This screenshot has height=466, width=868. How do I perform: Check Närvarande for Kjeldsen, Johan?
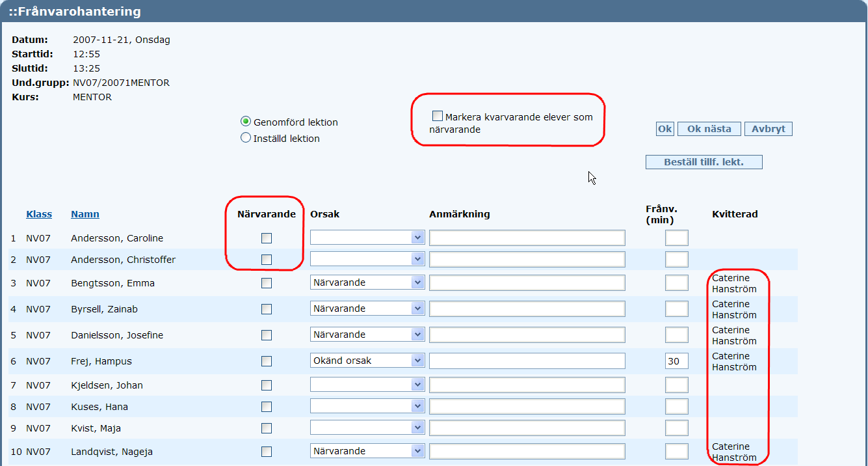[x=267, y=385]
